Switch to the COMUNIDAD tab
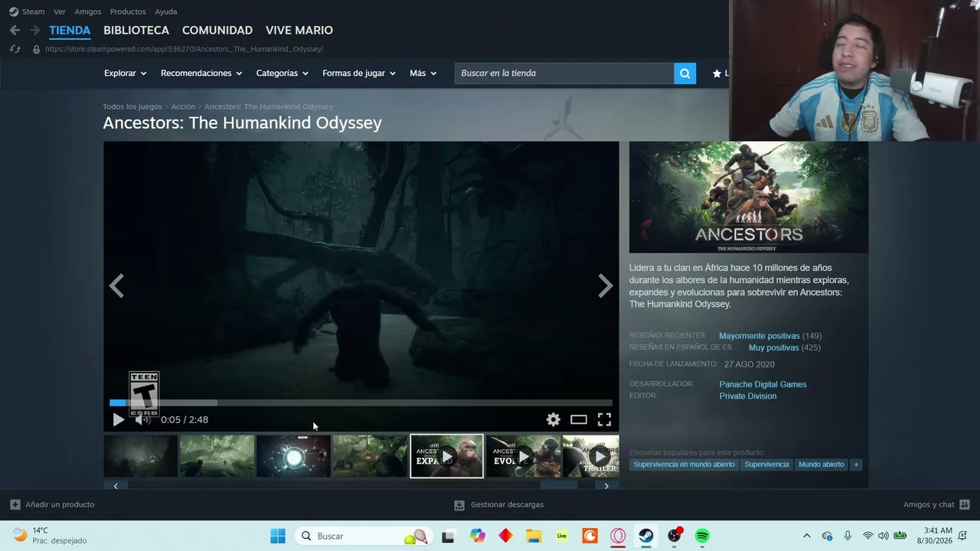 (217, 31)
